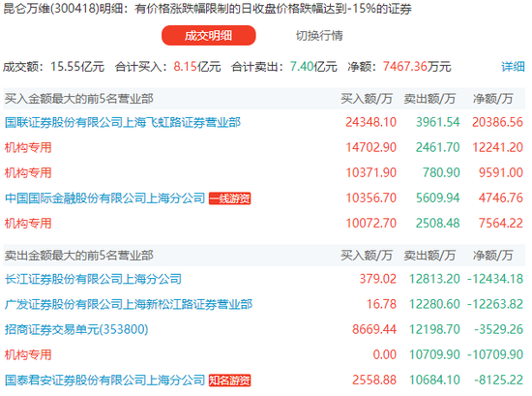
Task: Click 机构专用 row with 10072.70 buy
Action: coord(264,223)
